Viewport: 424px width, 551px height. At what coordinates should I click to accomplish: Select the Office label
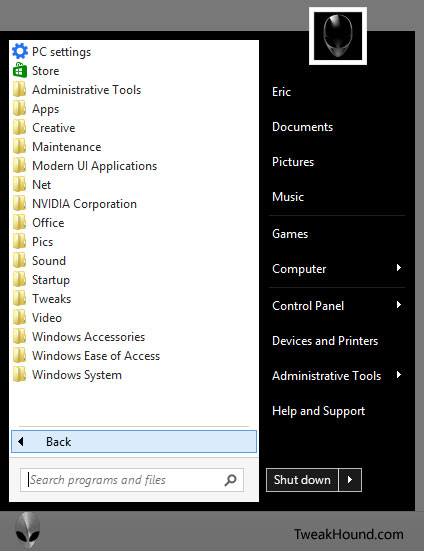pyautogui.click(x=48, y=223)
